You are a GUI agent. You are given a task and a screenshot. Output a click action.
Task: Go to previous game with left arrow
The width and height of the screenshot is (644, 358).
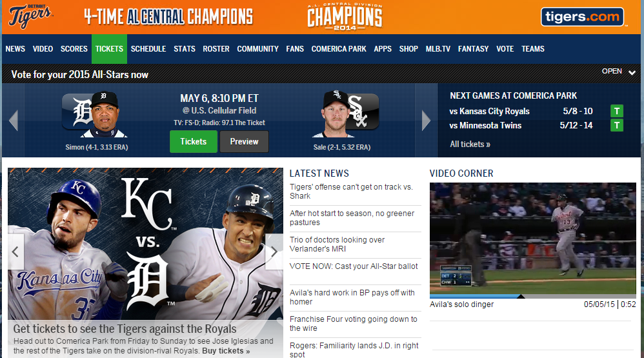point(14,121)
